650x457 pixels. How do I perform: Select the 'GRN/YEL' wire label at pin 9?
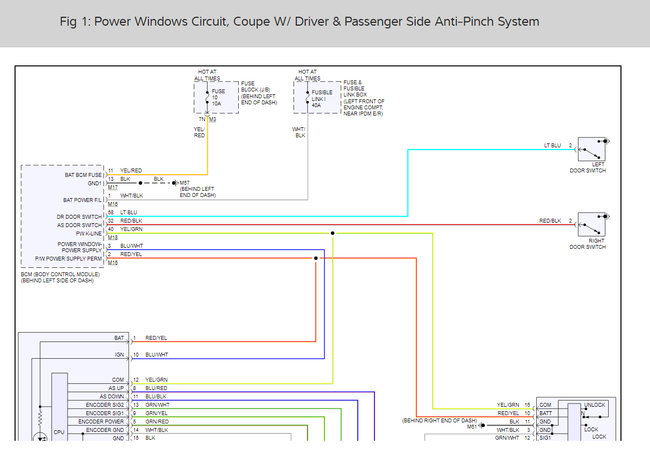click(156, 413)
